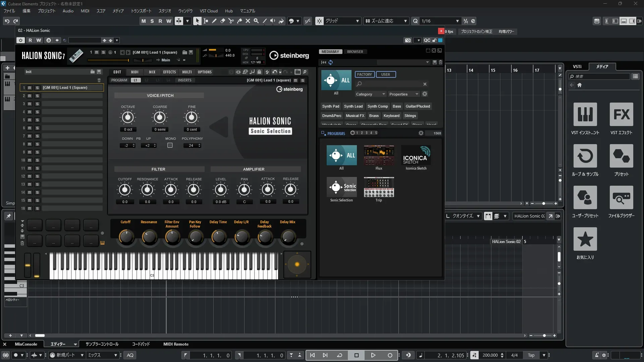Select the Erase tool in toolbar
The height and width of the screenshot is (362, 644).
[223, 21]
